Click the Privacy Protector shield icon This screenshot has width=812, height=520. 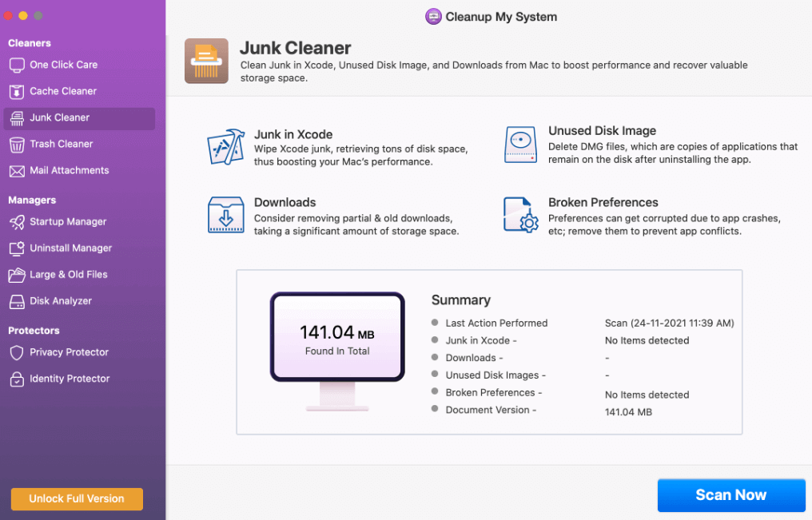point(17,352)
